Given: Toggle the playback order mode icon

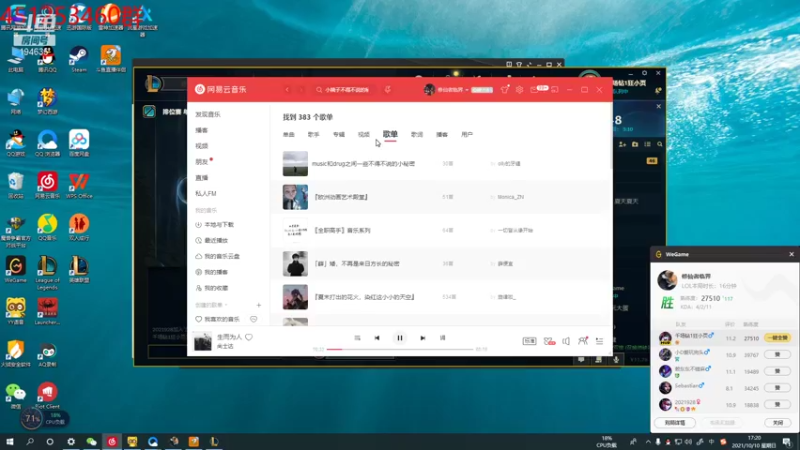Looking at the screenshot, I should click(357, 338).
